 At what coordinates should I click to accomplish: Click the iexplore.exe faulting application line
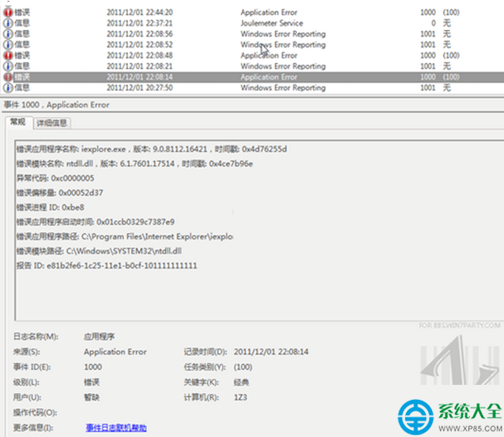point(152,149)
